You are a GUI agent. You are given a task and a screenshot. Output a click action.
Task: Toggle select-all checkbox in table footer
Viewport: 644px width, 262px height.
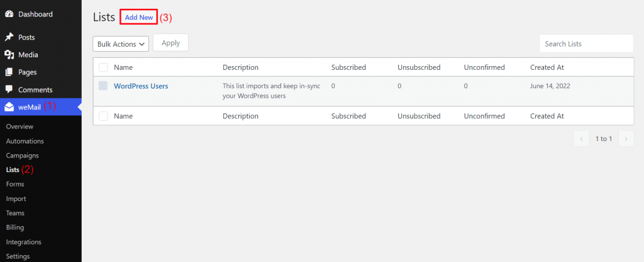pos(104,116)
